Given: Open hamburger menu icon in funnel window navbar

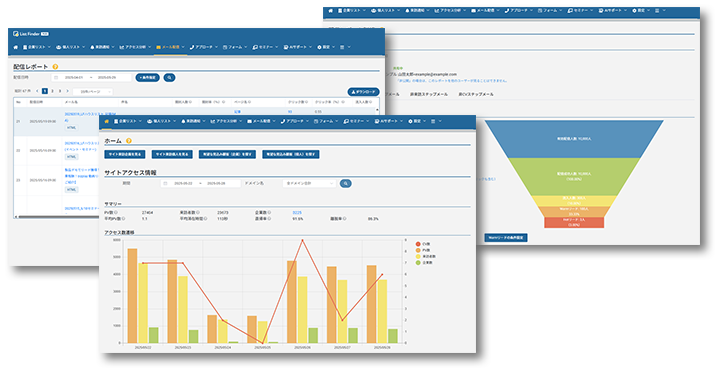Looking at the screenshot, I should [x=657, y=11].
